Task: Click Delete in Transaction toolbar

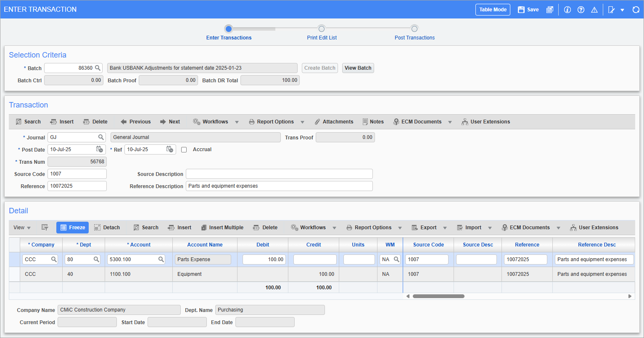Action: click(95, 122)
